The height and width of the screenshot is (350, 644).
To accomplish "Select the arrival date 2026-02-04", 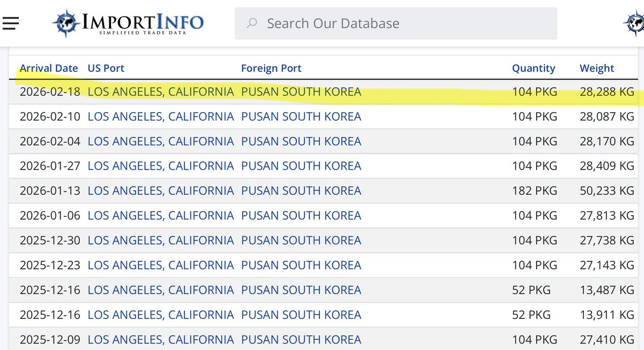I will (x=50, y=141).
